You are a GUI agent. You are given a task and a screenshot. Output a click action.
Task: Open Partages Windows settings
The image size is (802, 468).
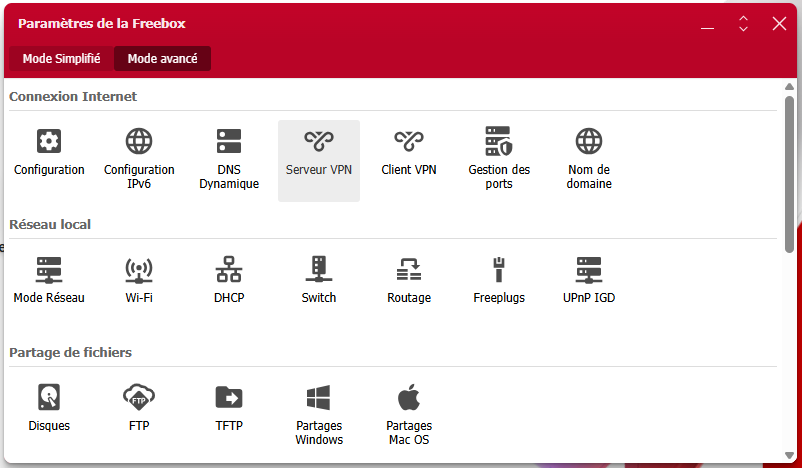[x=319, y=416]
